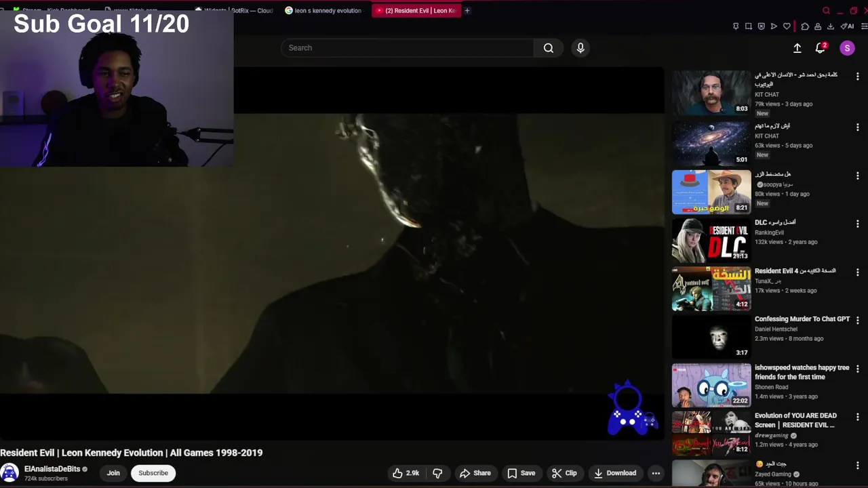This screenshot has height=488, width=868.
Task: Save the video to a playlist
Action: point(521,473)
